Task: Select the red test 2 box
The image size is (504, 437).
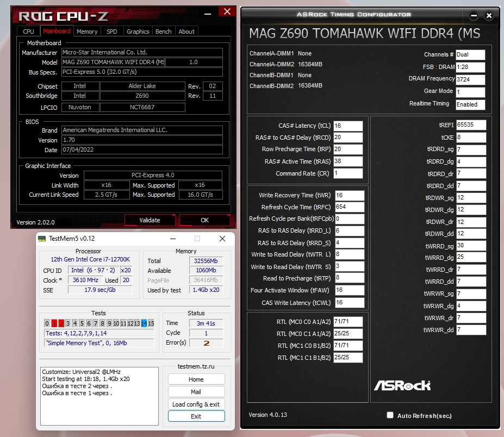Action: 61,323
